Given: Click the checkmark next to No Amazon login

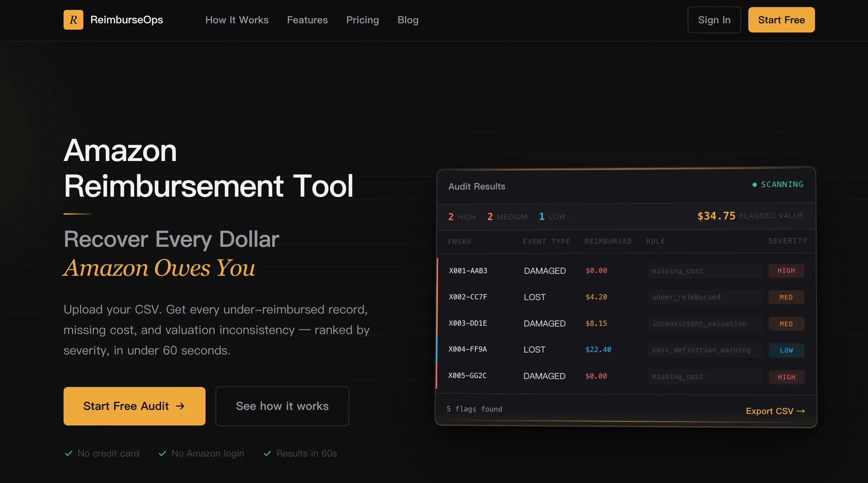Looking at the screenshot, I should click(x=162, y=453).
